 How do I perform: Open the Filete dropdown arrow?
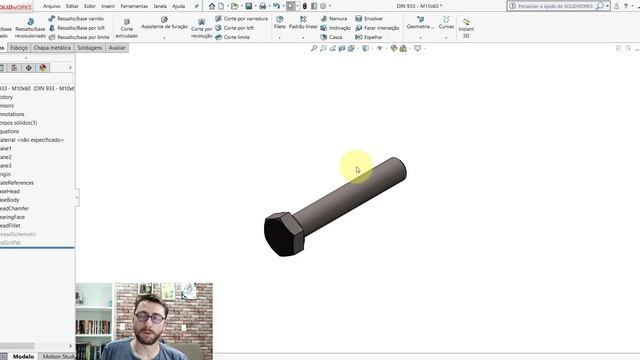click(x=280, y=38)
